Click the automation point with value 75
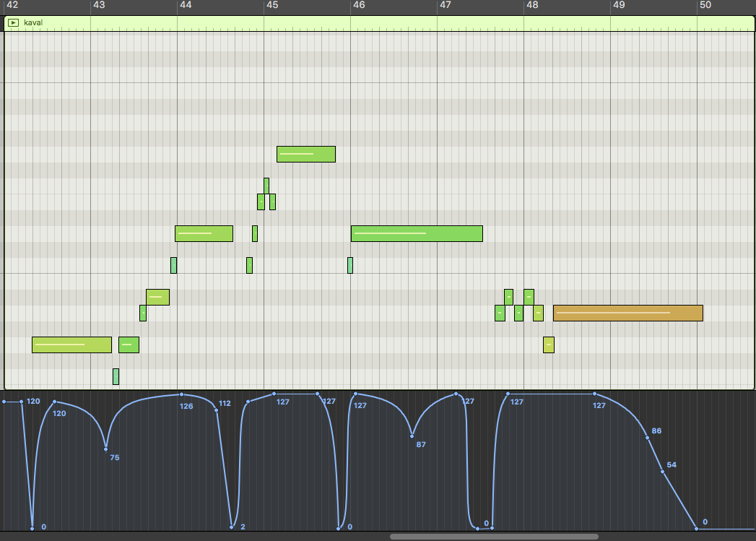Image resolution: width=756 pixels, height=541 pixels. 105,449
